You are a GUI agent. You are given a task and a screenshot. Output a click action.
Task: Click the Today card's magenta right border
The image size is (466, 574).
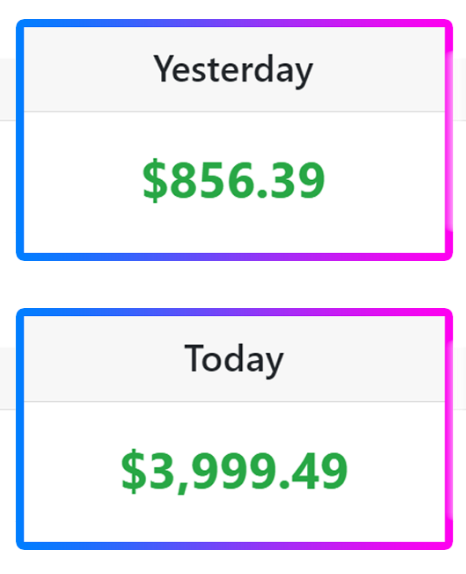coord(449,429)
